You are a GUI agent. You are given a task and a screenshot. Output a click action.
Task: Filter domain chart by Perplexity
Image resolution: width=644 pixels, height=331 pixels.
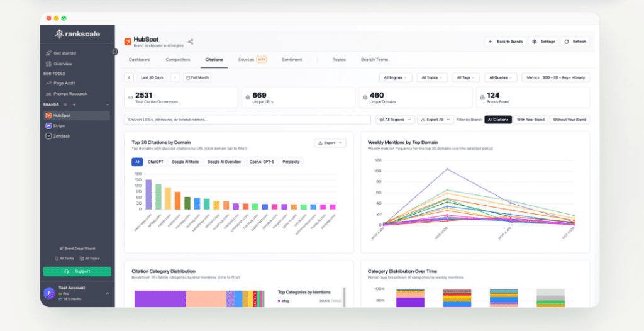tap(291, 162)
